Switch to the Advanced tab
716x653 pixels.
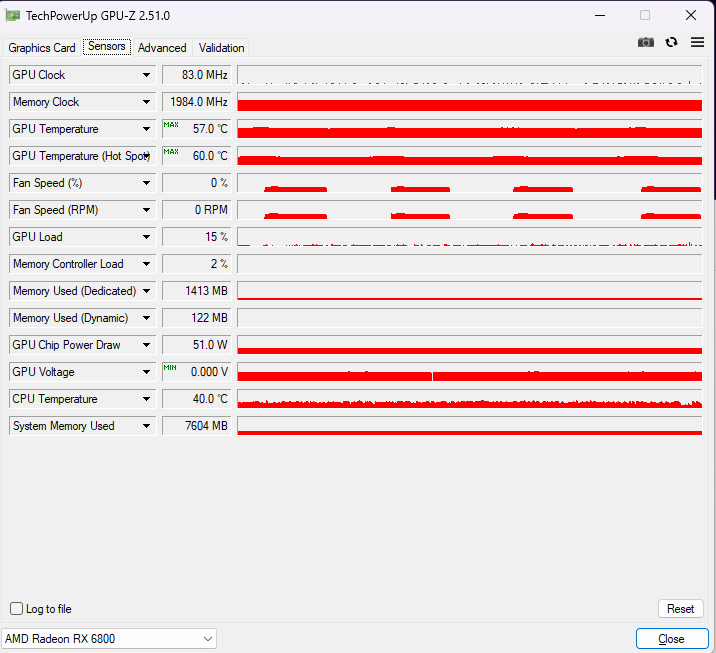point(162,47)
